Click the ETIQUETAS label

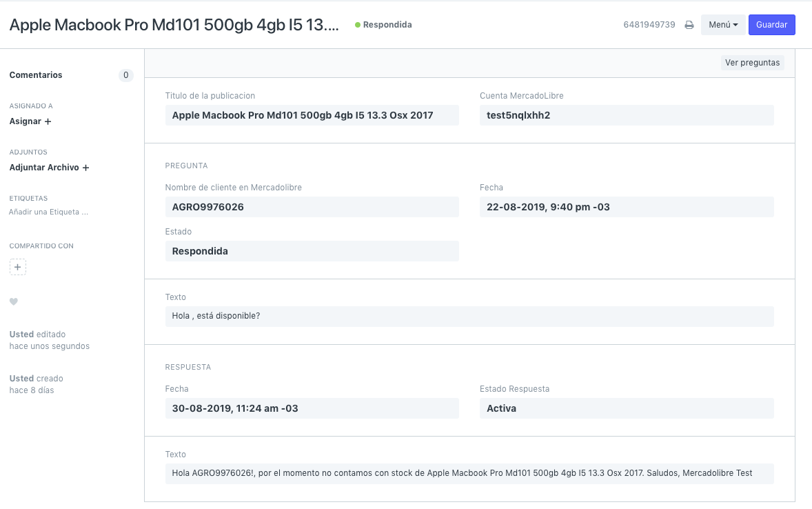pos(28,199)
